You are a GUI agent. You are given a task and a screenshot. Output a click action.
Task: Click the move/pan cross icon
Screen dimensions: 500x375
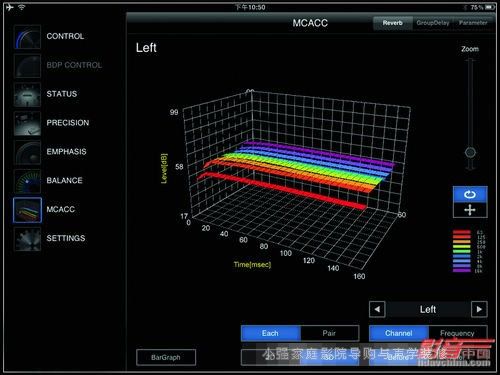pyautogui.click(x=470, y=210)
